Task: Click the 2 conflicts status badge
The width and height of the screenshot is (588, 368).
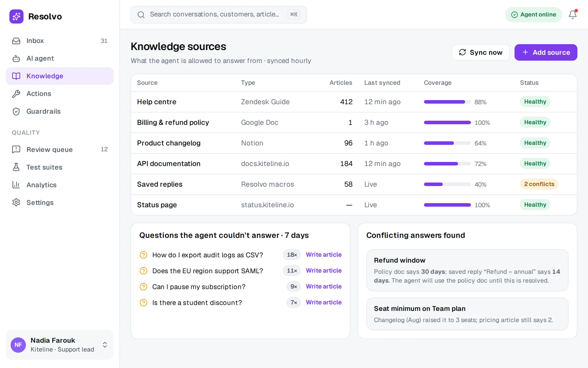Action: pos(539,184)
